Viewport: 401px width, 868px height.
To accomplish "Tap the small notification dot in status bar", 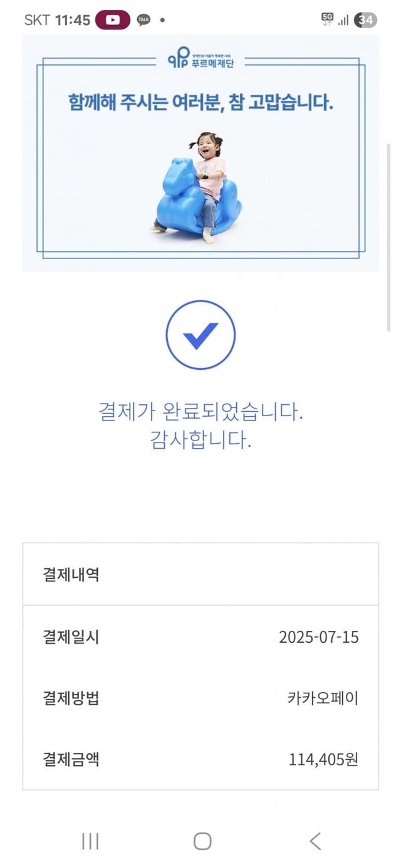I will point(162,20).
